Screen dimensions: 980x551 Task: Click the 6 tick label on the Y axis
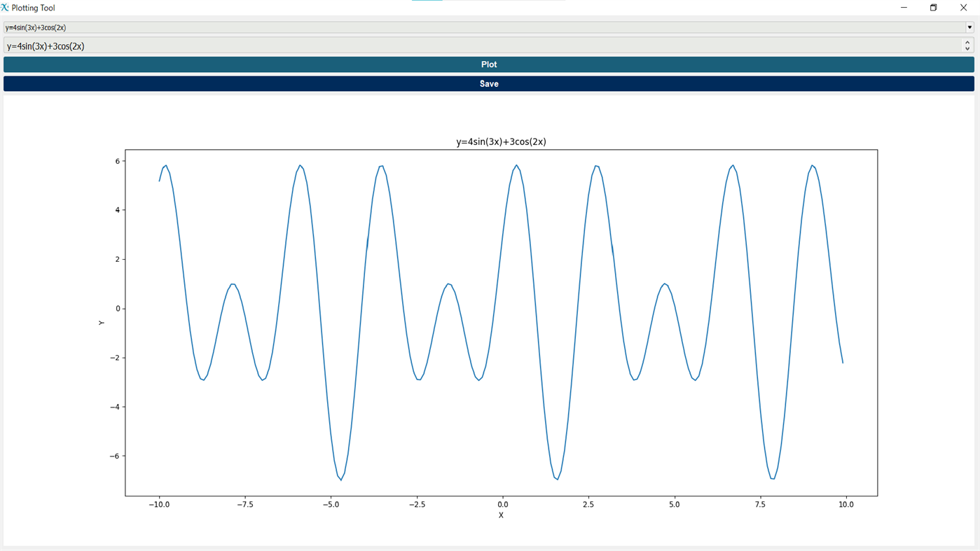(116, 160)
